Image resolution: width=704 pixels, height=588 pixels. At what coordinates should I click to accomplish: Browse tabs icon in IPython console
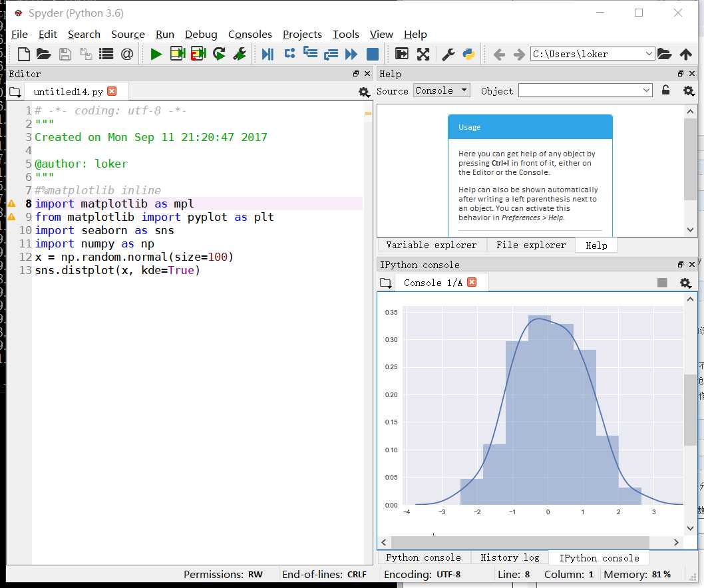click(386, 283)
